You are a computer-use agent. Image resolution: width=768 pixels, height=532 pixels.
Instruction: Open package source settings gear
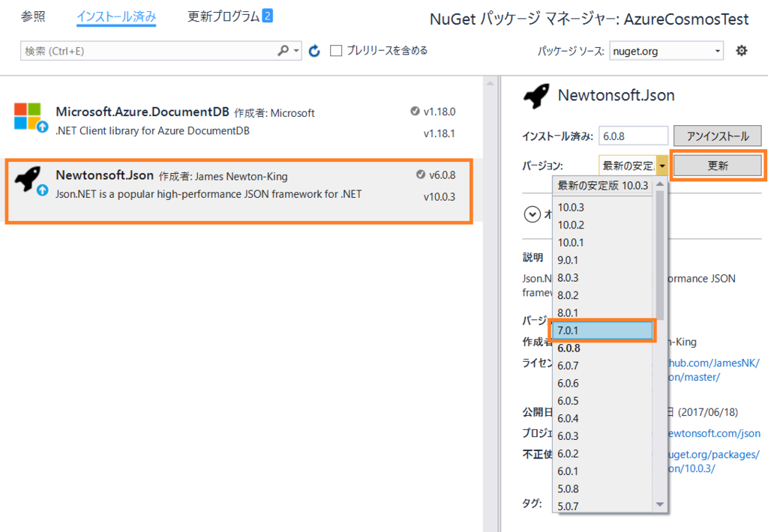pos(742,50)
